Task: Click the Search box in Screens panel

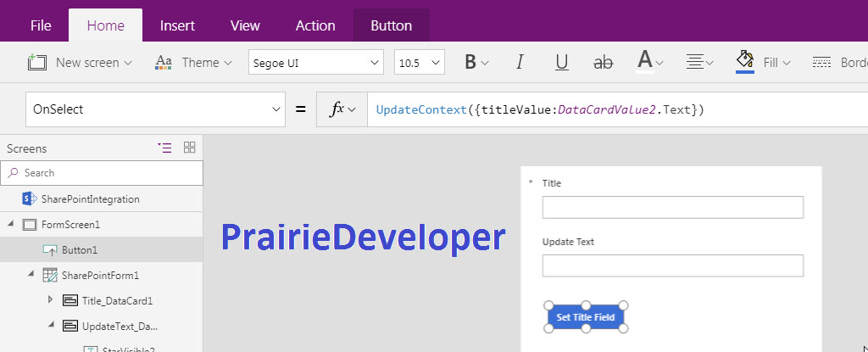Action: (x=102, y=173)
